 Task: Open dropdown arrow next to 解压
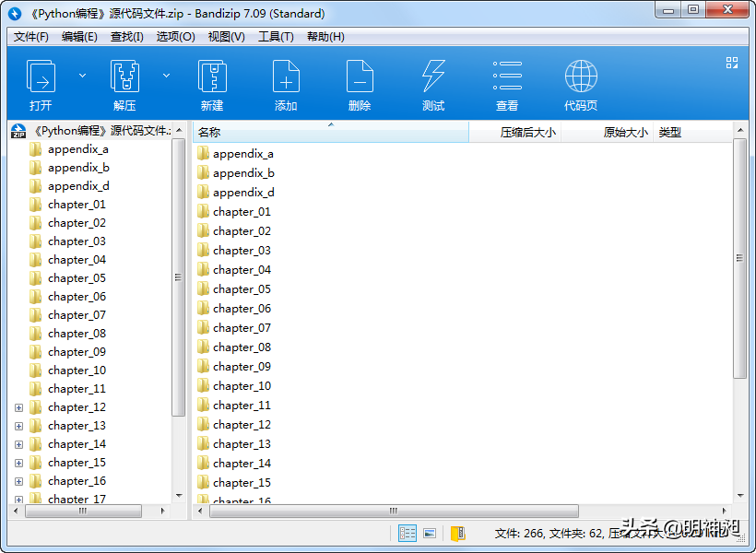click(x=166, y=76)
